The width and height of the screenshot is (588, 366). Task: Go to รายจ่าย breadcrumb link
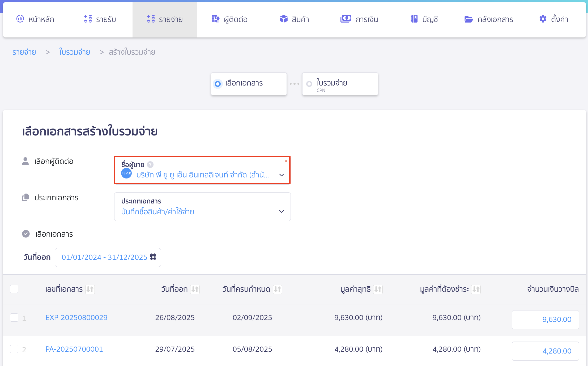coord(24,52)
